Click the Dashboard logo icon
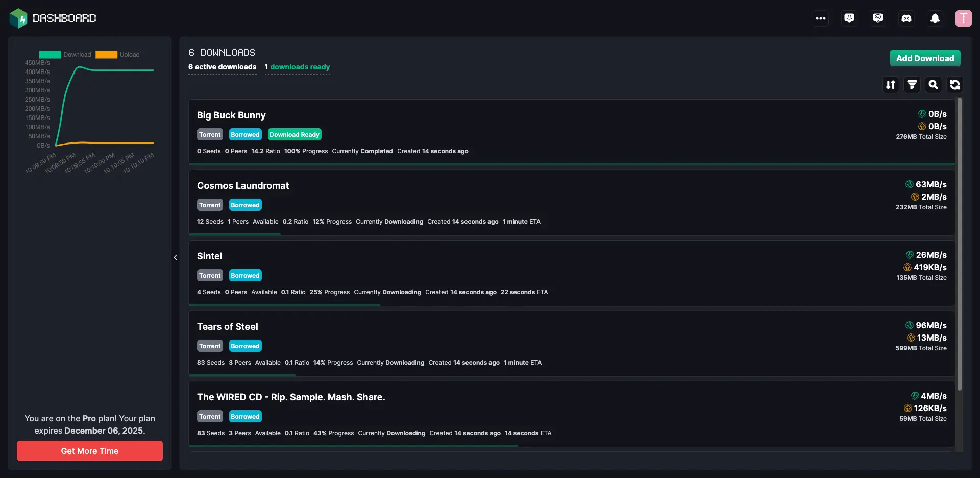Screen dimensions: 980x478 tap(18, 18)
